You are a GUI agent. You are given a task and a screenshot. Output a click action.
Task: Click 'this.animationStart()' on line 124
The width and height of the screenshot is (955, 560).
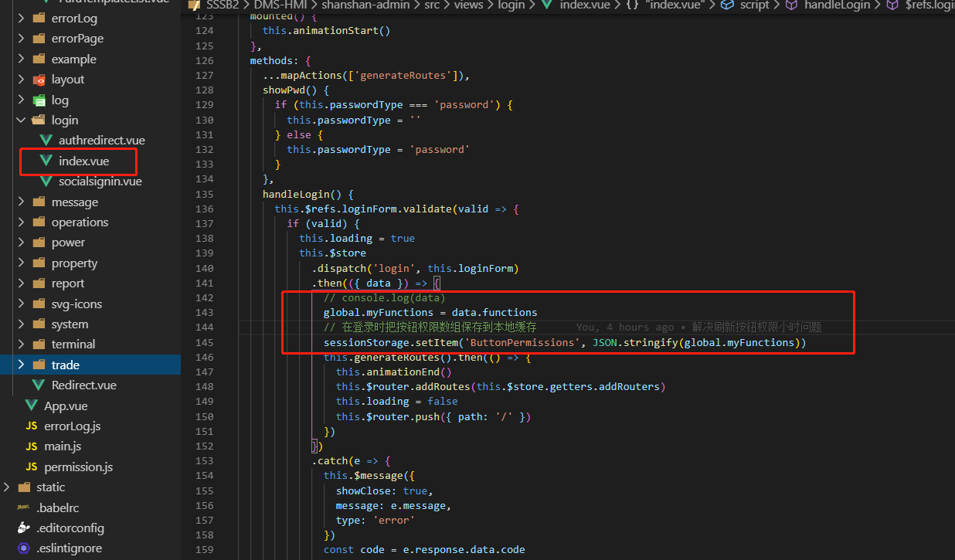tap(326, 31)
